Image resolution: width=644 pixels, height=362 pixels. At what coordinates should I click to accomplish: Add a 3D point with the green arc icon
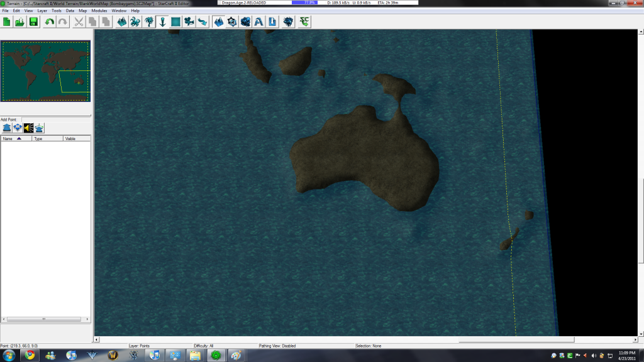tap(39, 128)
